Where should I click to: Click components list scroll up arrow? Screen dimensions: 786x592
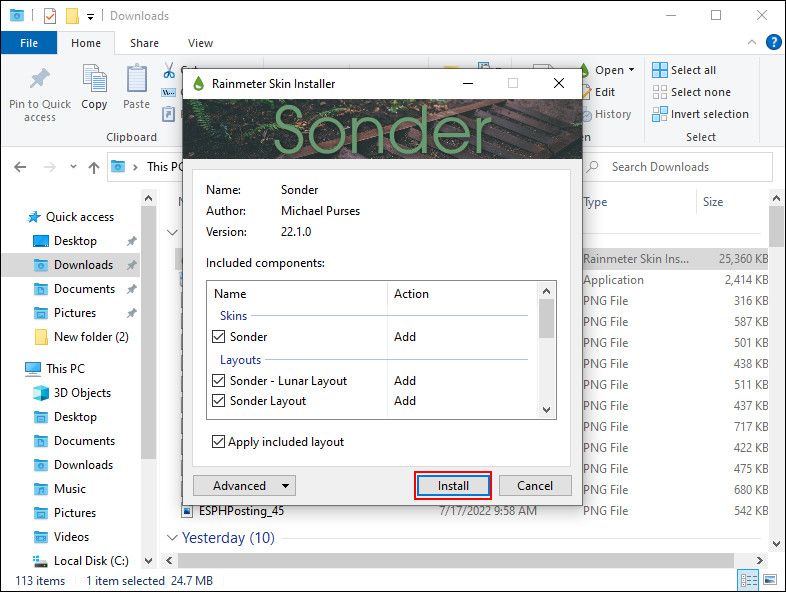(546, 291)
